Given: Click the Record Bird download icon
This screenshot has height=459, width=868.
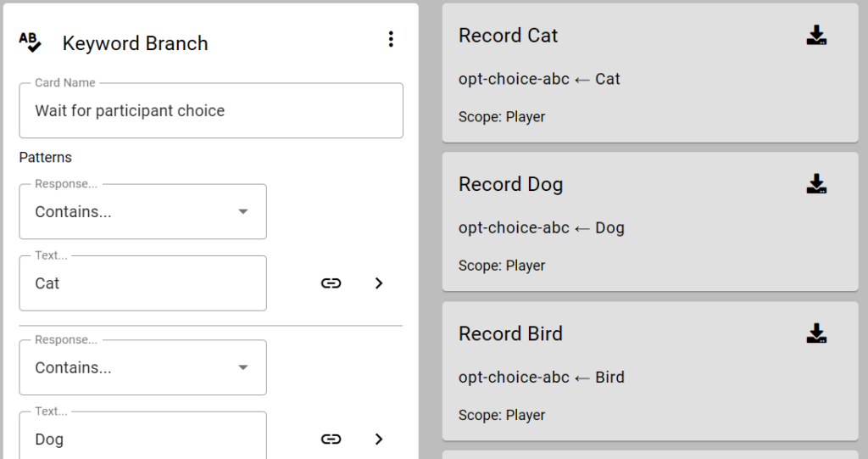Looking at the screenshot, I should [x=815, y=333].
